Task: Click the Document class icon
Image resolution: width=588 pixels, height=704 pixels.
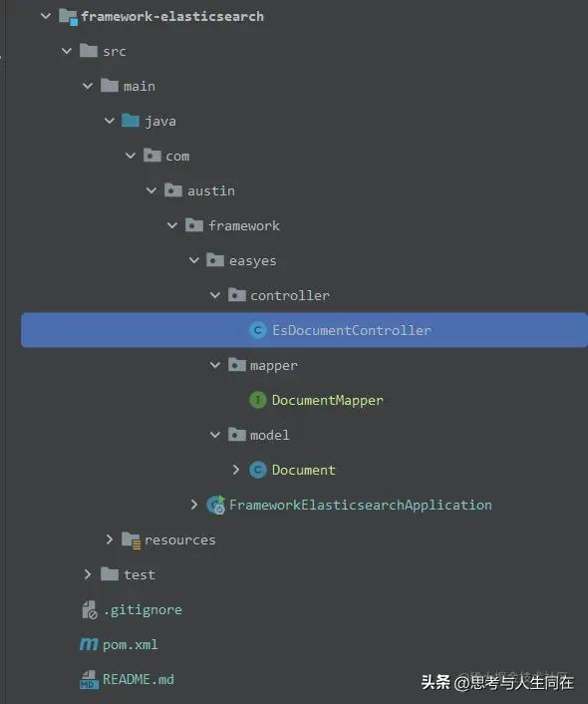Action: point(258,470)
